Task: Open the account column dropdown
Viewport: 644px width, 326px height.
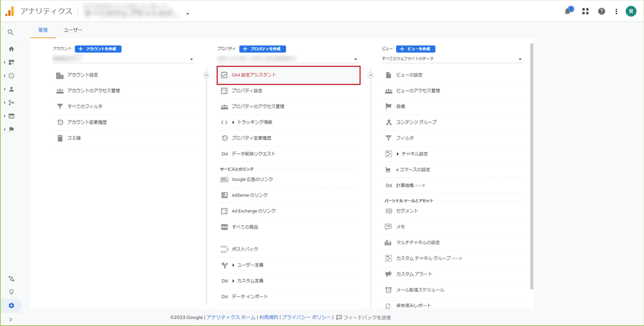Action: click(x=124, y=59)
